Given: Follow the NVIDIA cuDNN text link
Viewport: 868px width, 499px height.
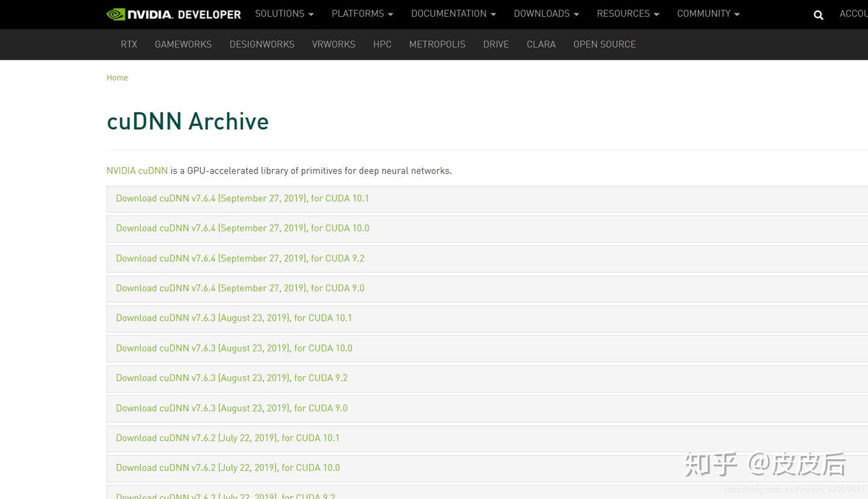Looking at the screenshot, I should point(137,171).
